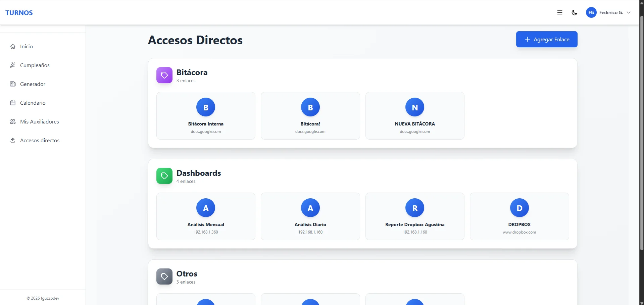Click the A icon of Análisis Diario
644x305 pixels.
coord(310,208)
